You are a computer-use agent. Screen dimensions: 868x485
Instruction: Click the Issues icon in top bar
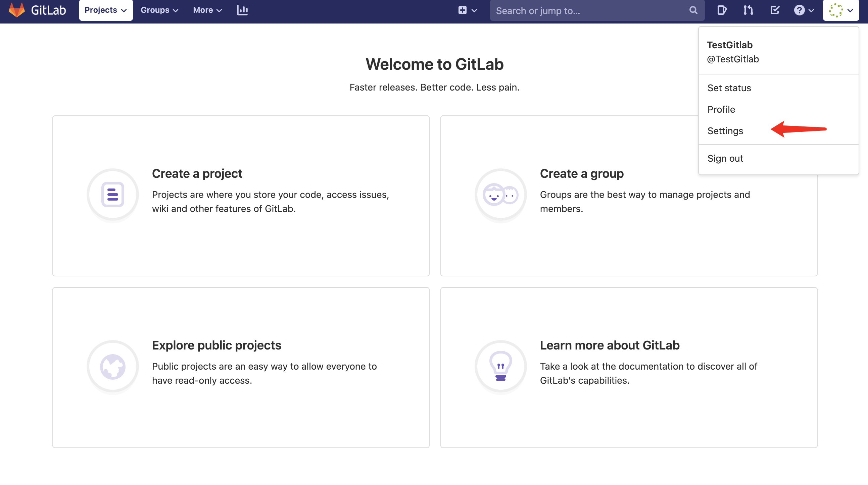coord(721,10)
